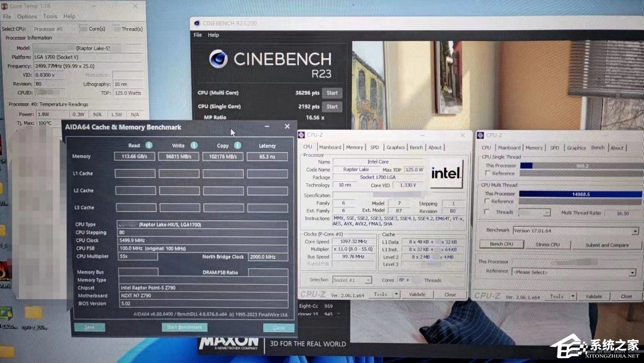Click Bench CPU in CPU-Z
This screenshot has height=363, width=644.
[502, 245]
